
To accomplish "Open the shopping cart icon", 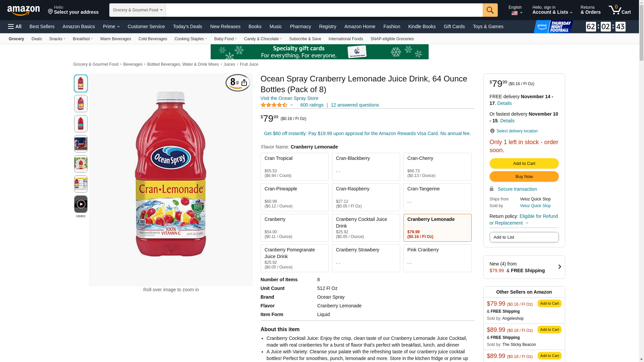I will click(x=620, y=10).
